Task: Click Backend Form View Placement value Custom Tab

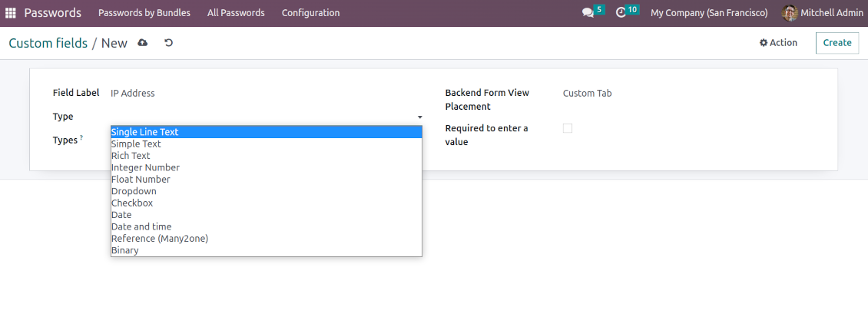Action: [x=587, y=94]
